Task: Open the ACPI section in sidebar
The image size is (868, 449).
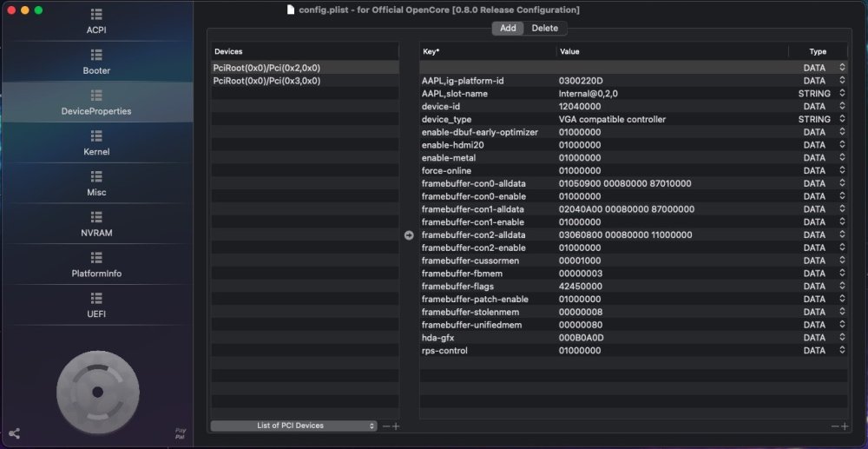Action: (x=96, y=22)
